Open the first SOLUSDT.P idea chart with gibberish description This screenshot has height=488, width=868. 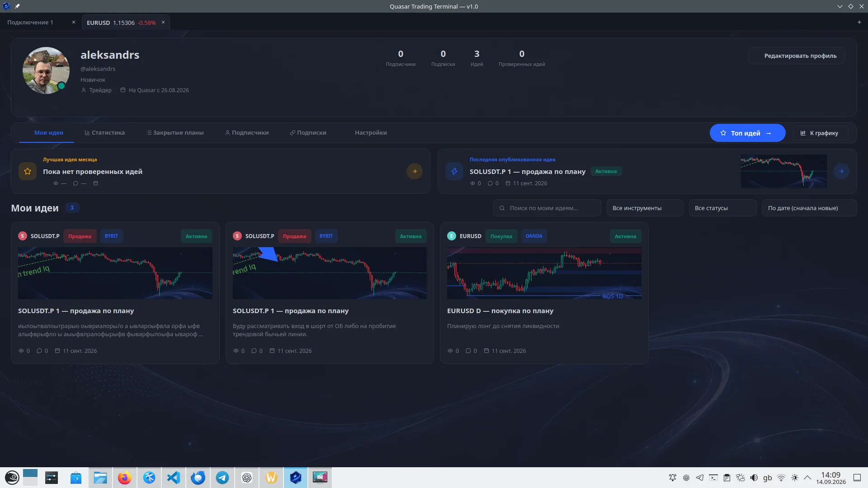click(x=115, y=273)
